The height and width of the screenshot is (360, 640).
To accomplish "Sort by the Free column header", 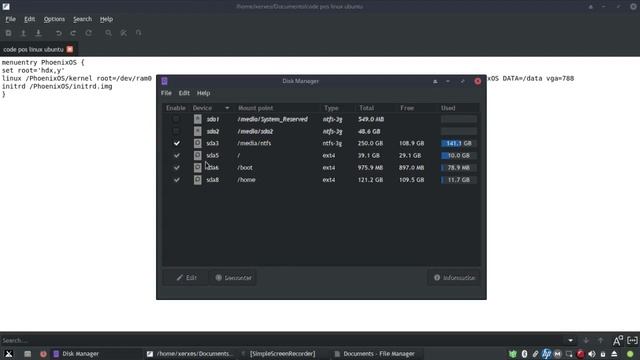I will [407, 108].
